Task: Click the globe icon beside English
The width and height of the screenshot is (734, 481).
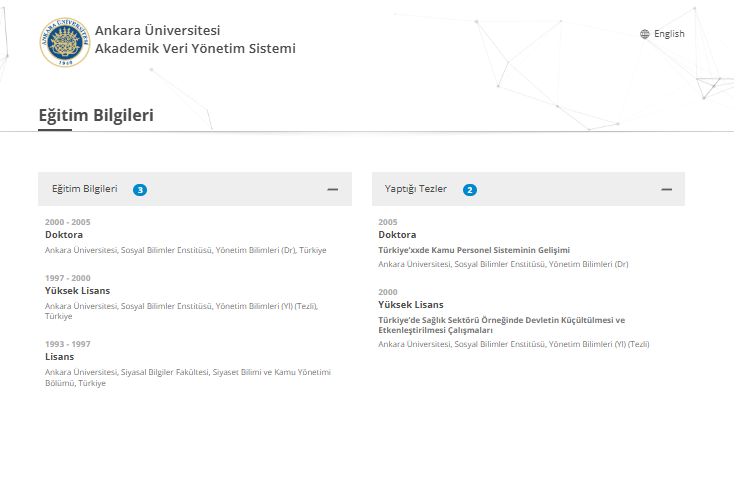Action: point(645,34)
